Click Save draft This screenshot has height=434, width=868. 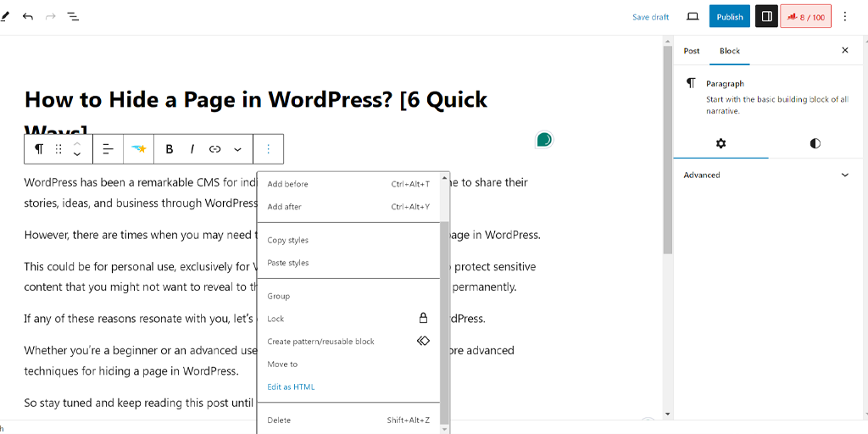(650, 17)
